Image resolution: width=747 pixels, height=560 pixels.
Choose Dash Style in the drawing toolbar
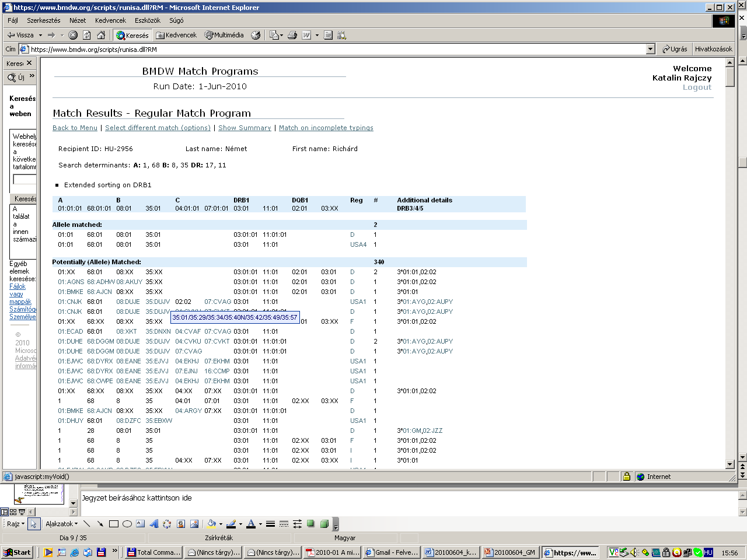(284, 524)
